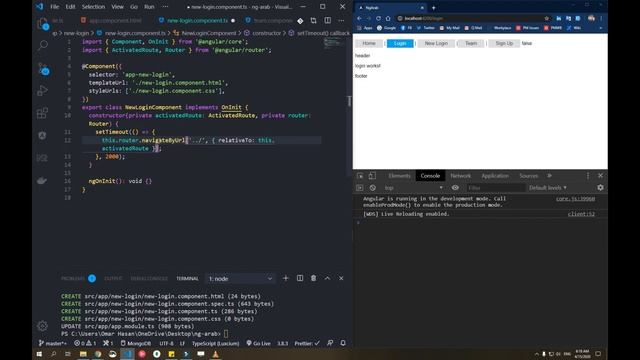Open console context 'top' dropdown

pos(413,188)
